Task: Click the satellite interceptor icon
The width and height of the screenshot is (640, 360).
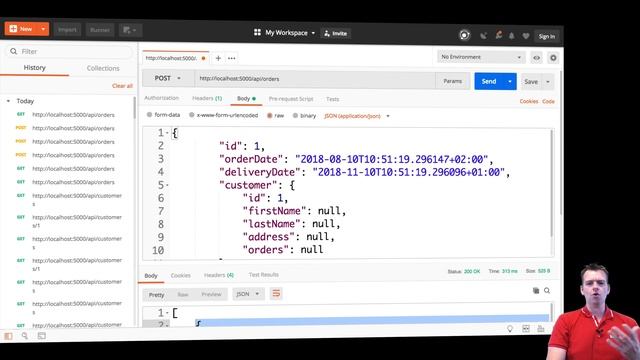Action: (483, 36)
